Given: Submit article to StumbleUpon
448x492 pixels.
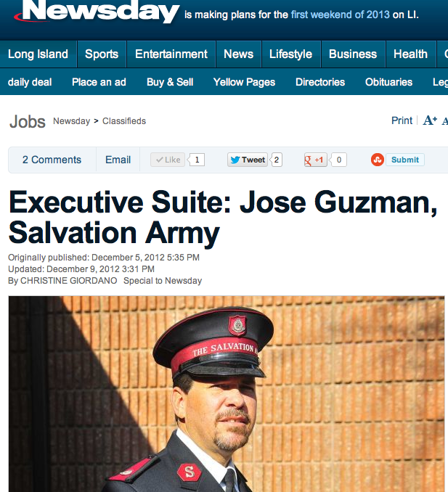Looking at the screenshot, I should click(x=405, y=160).
